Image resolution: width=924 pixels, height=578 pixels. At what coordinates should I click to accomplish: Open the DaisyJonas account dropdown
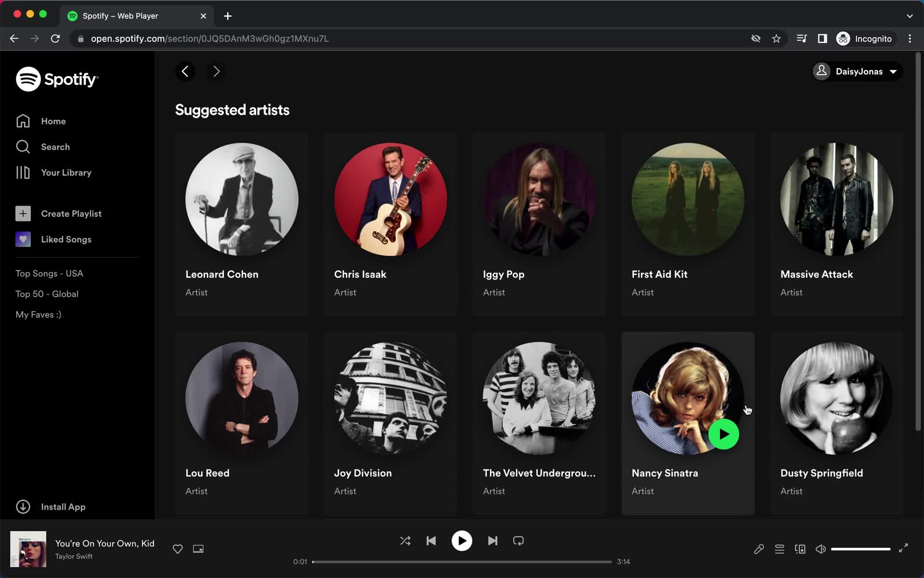tap(858, 71)
